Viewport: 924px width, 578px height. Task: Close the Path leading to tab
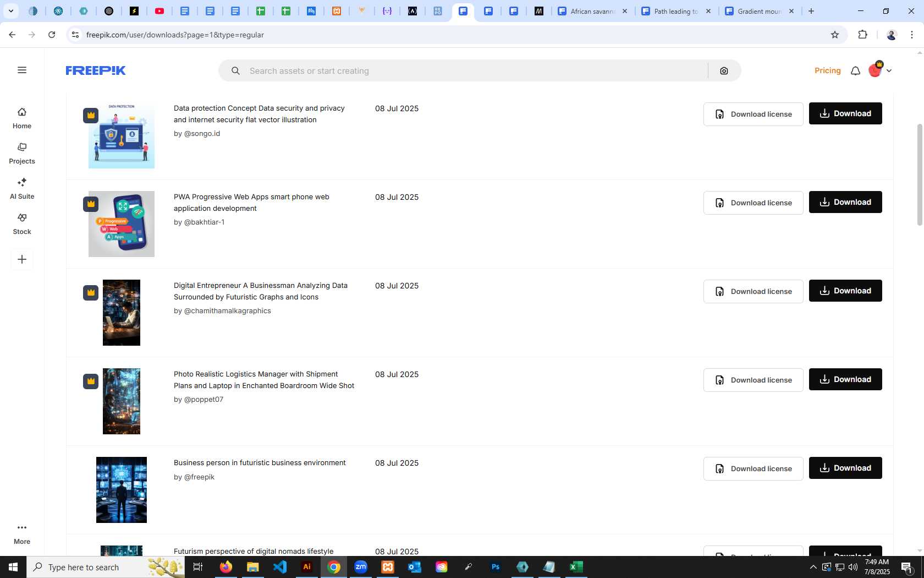pos(708,11)
